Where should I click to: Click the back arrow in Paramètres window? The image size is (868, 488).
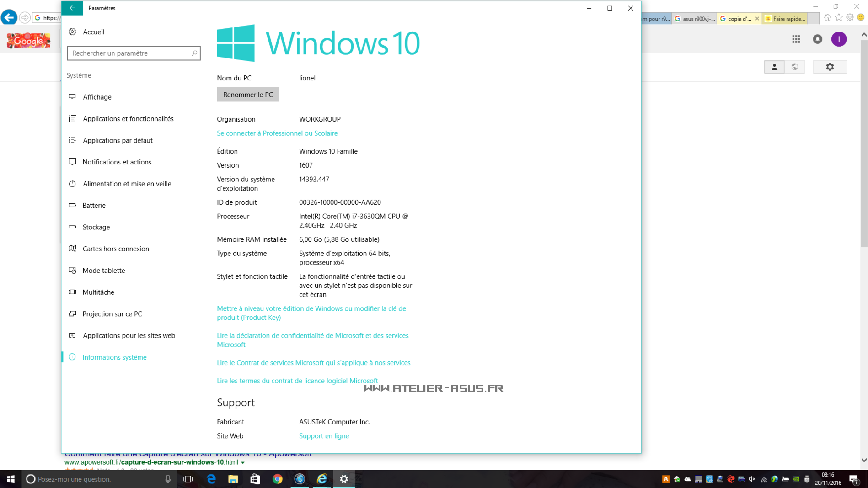[x=72, y=8]
